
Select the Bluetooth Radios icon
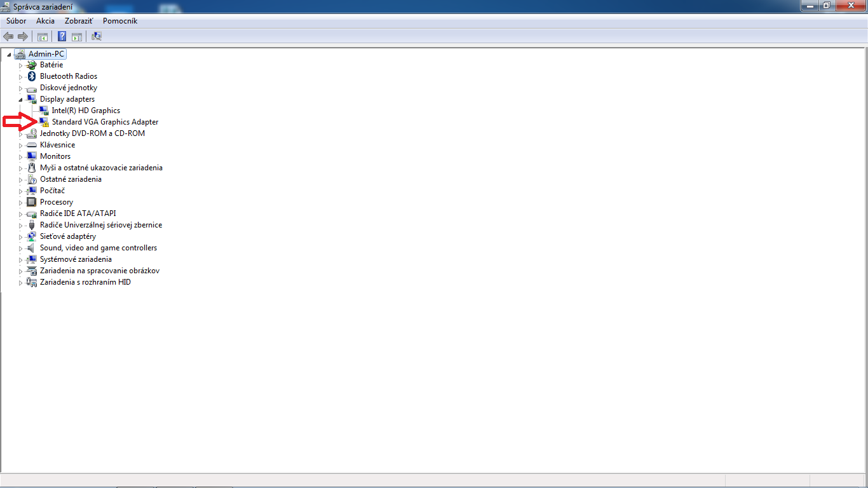(32, 76)
